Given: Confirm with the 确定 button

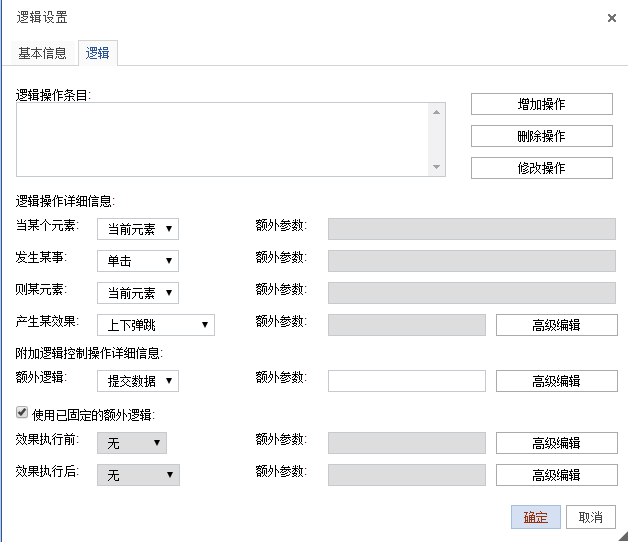Looking at the screenshot, I should [535, 517].
